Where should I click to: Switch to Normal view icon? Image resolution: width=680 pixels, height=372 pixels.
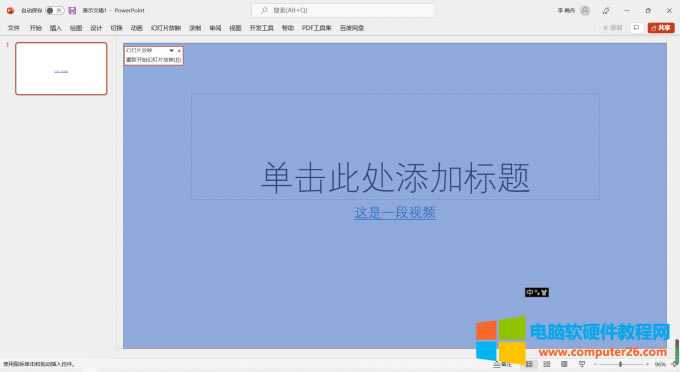pyautogui.click(x=530, y=364)
